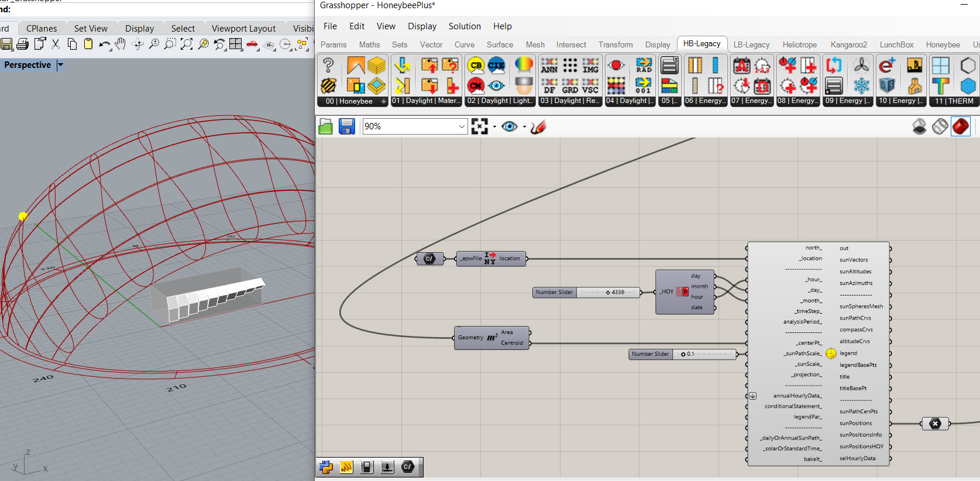This screenshot has height=481, width=980.
Task: Save Grasshopper document with floppy icon
Action: tap(347, 126)
